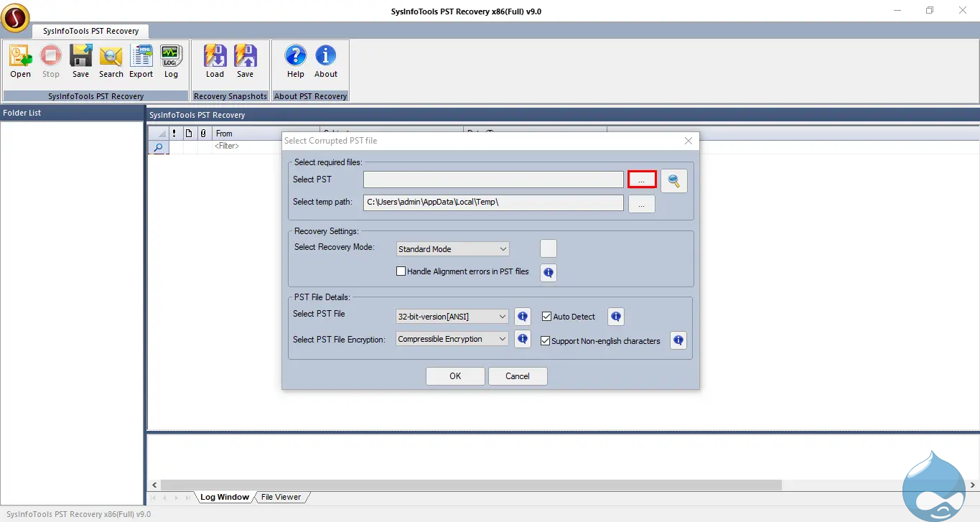Click the Open PST file toolbar icon

(x=20, y=62)
